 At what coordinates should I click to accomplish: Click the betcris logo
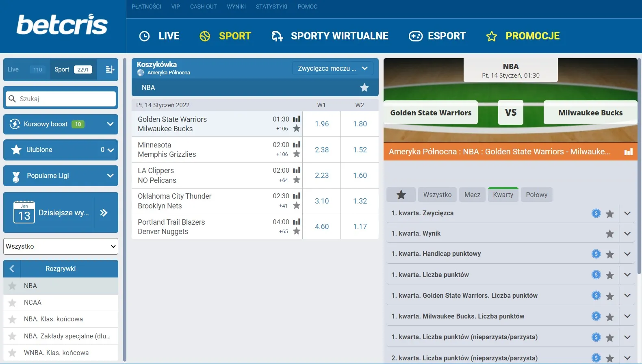62,25
